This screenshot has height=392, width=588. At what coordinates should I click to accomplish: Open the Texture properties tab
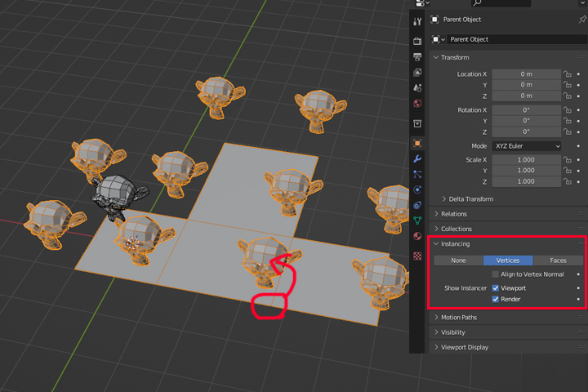point(417,256)
